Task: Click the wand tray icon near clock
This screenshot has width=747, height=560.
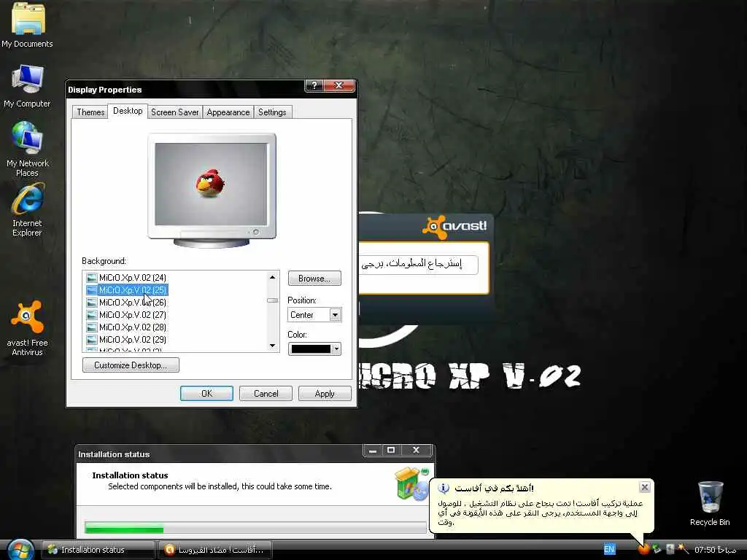Action: pos(683,549)
